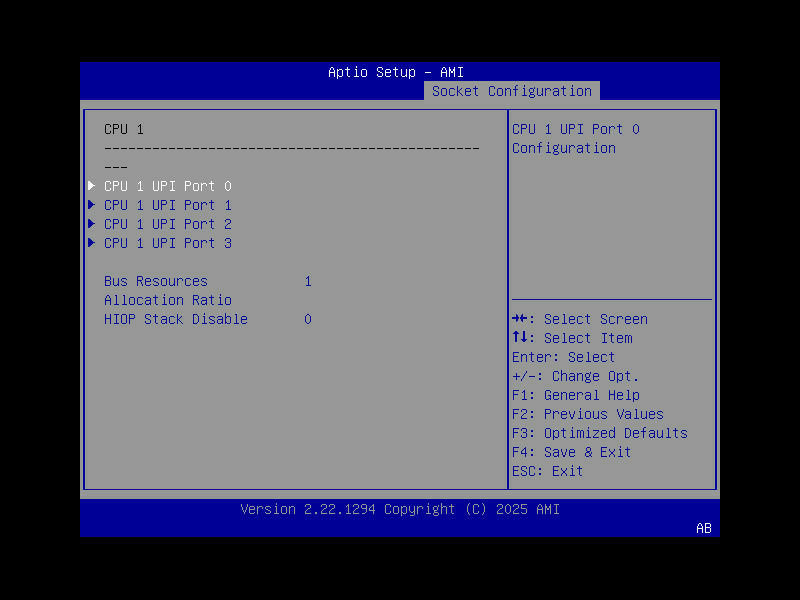Click the HIOP Stack Disable value 0
The image size is (800, 600).
tap(308, 319)
